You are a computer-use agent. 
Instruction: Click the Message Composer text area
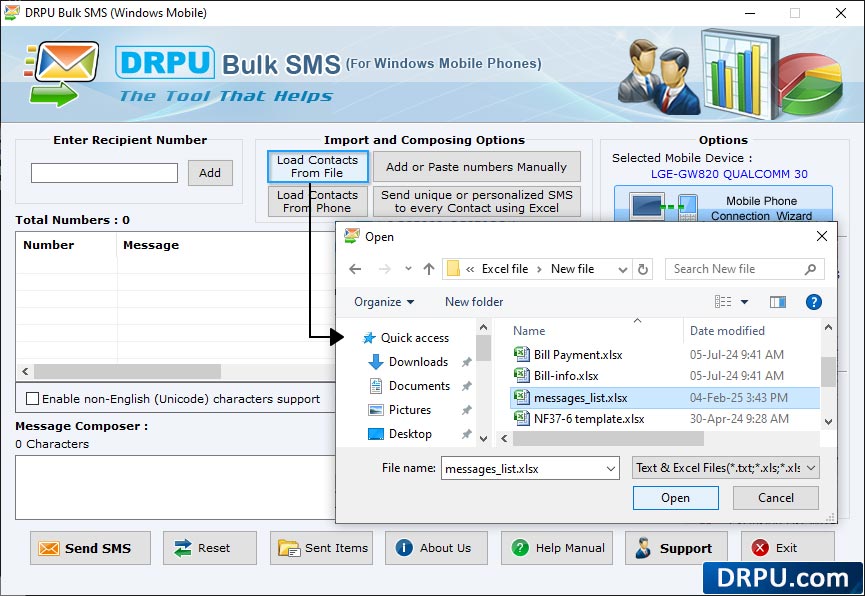click(175, 487)
